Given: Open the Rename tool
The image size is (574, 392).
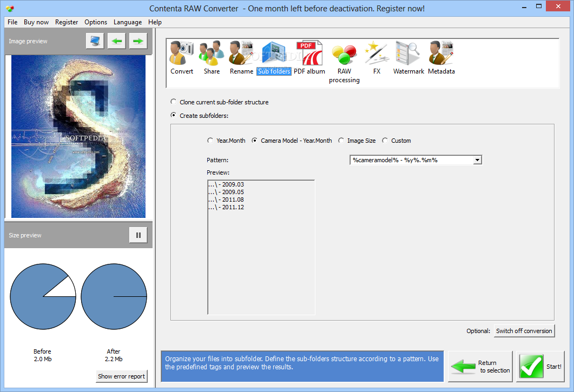Looking at the screenshot, I should coord(241,57).
